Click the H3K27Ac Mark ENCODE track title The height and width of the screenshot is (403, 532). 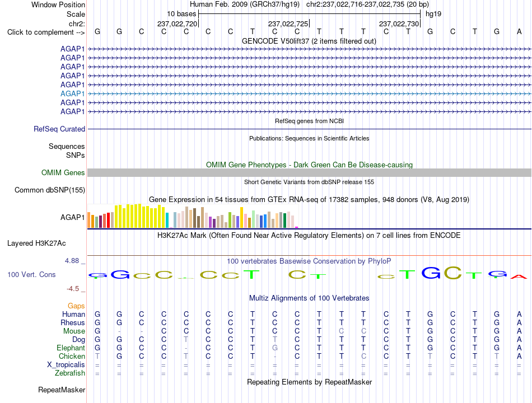click(x=309, y=236)
